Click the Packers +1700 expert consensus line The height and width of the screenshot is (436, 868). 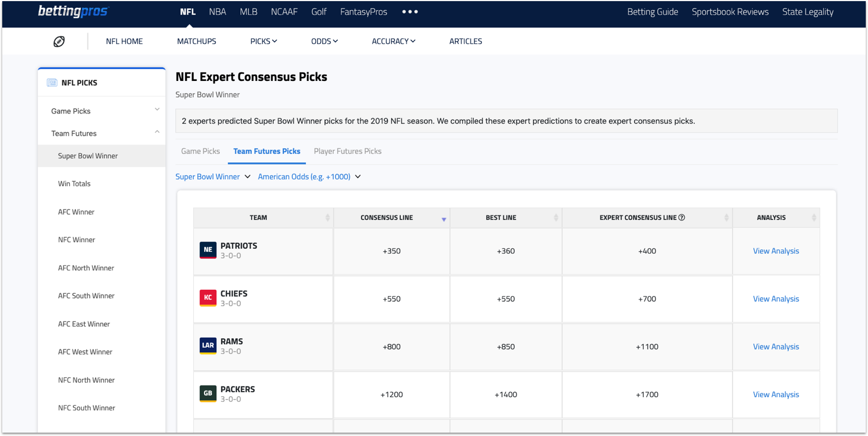647,394
